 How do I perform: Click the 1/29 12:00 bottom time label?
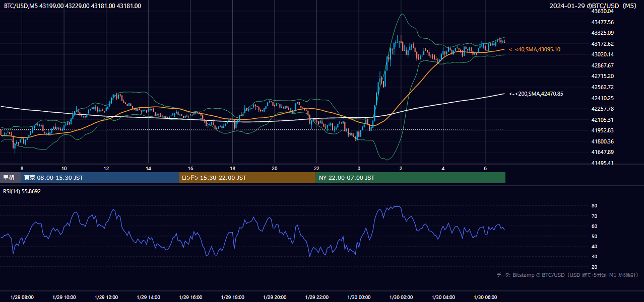click(106, 297)
